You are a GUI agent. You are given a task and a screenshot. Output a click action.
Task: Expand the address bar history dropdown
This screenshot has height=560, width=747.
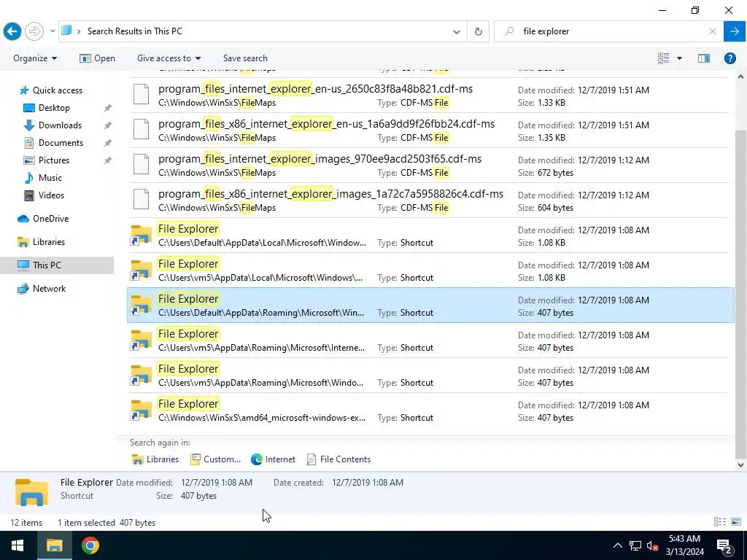(457, 32)
